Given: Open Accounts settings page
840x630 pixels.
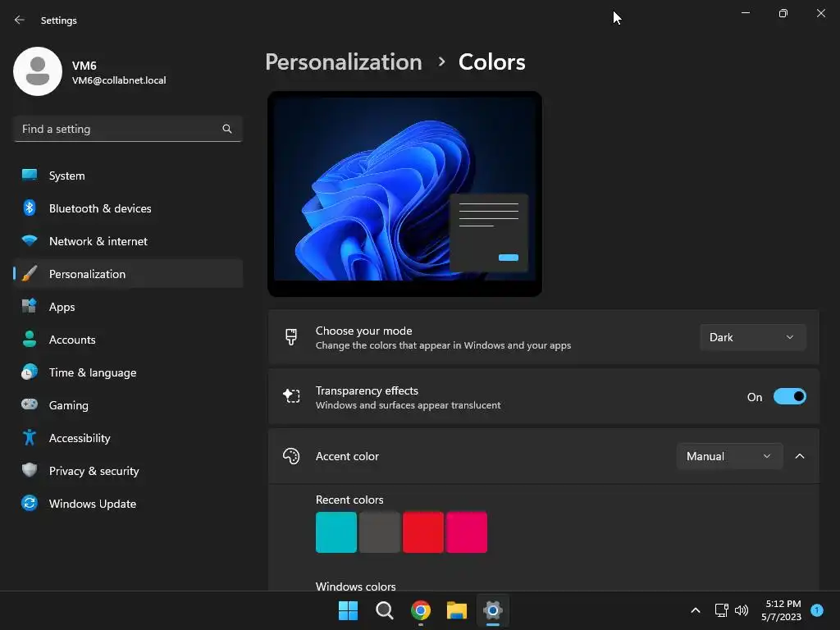Looking at the screenshot, I should [x=128, y=340].
